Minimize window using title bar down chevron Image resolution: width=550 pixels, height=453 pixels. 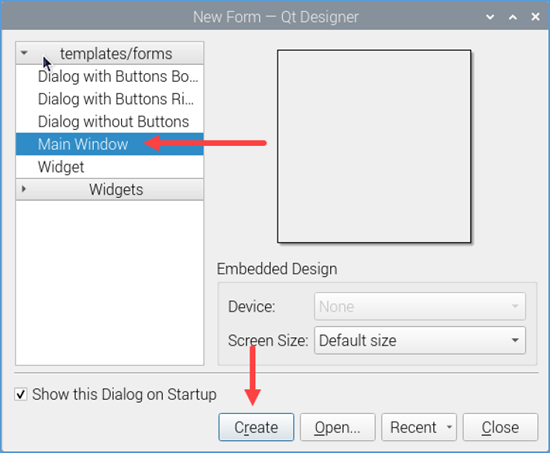[x=490, y=17]
